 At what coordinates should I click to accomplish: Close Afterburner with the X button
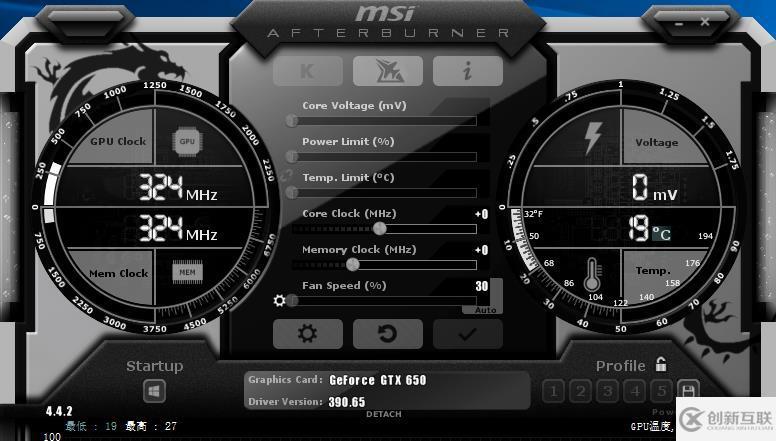(705, 22)
